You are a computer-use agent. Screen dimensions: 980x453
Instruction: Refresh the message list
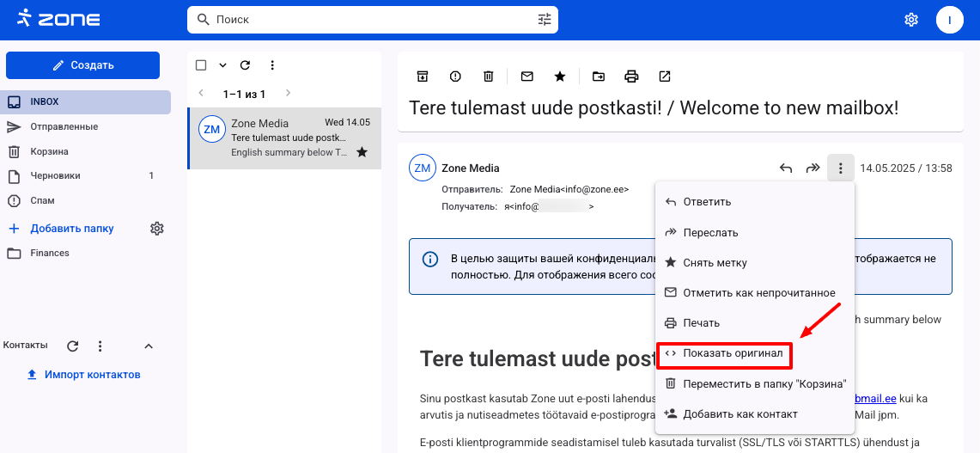(245, 65)
